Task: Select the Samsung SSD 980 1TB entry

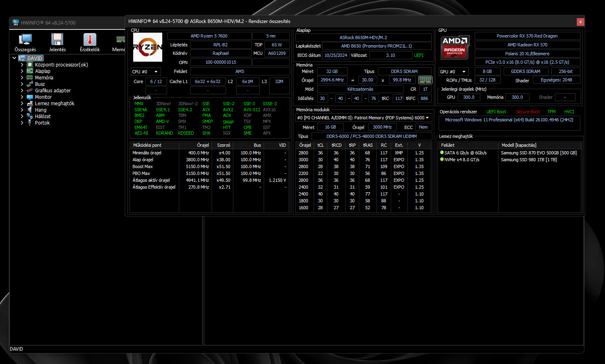Action: (529, 160)
